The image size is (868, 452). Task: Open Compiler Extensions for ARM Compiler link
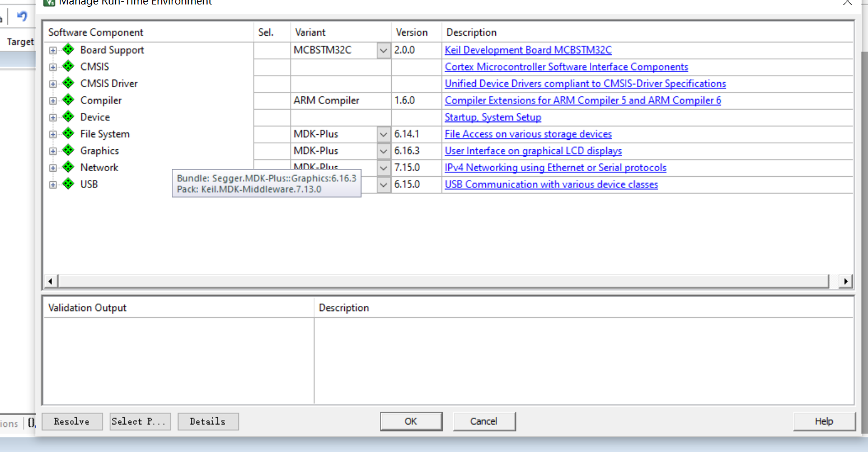(x=583, y=100)
